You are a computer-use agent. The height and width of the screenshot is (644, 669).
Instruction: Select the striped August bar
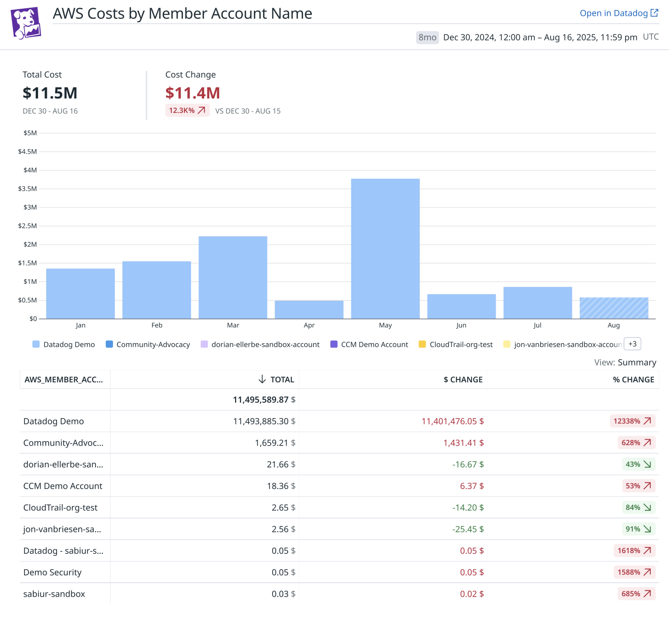pos(614,308)
